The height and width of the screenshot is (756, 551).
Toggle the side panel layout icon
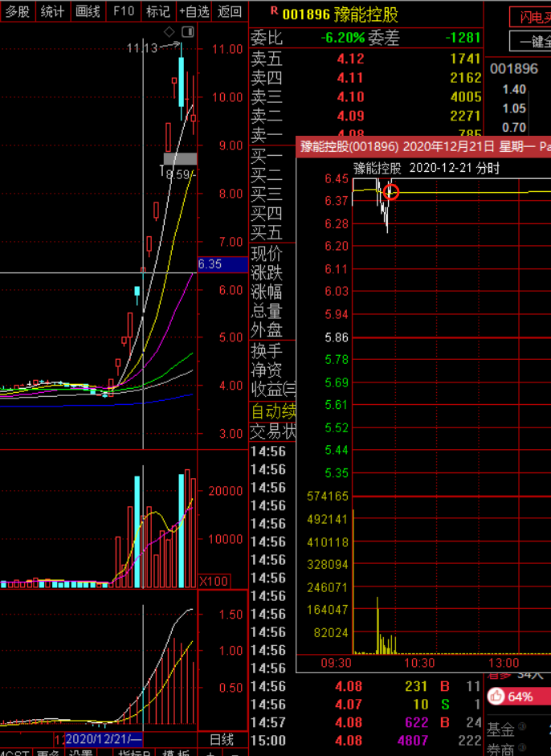coord(187,32)
